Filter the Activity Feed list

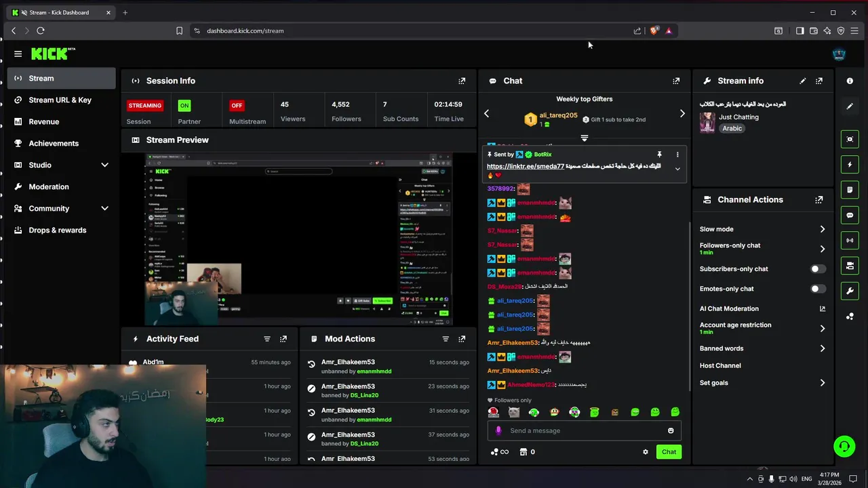click(267, 339)
